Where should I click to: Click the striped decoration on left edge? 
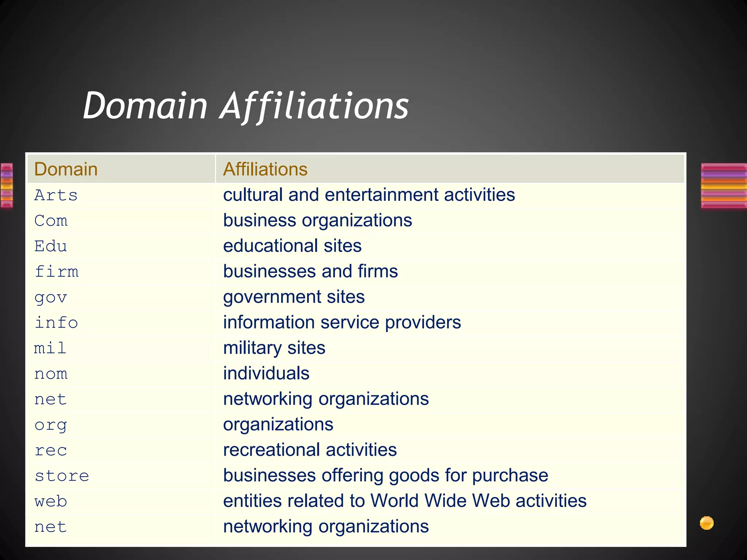tap(7, 186)
